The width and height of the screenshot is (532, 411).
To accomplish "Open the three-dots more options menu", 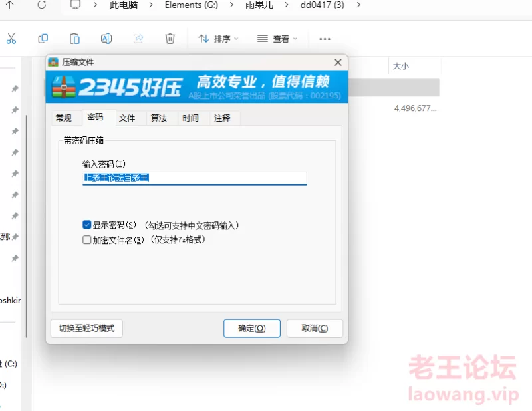I will [325, 39].
